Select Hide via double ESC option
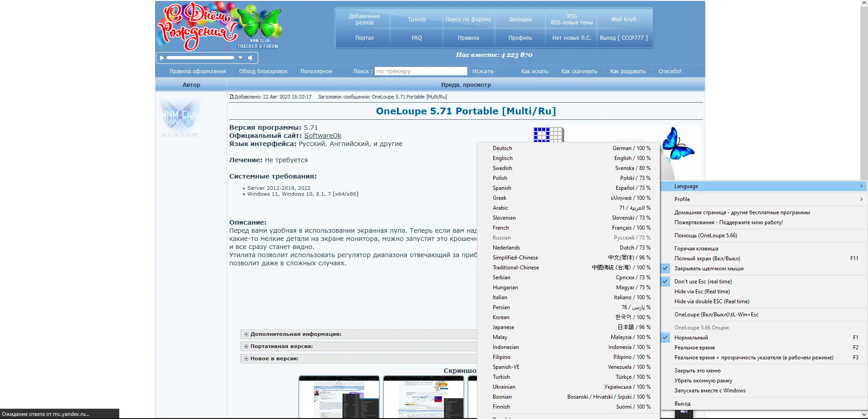 [764, 301]
